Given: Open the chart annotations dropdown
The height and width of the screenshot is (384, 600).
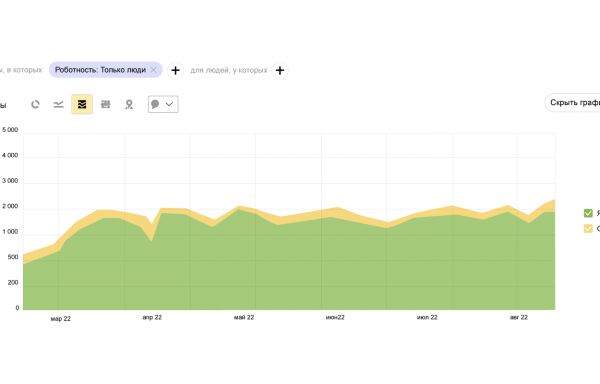Looking at the screenshot, I should point(163,104).
